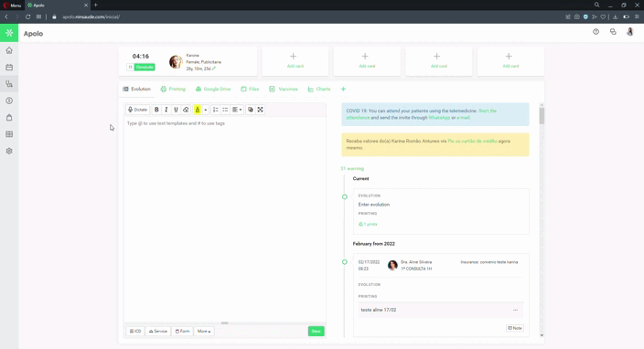Switch to the Evolution tab
Viewport: 644px width, 349px height.
point(137,89)
